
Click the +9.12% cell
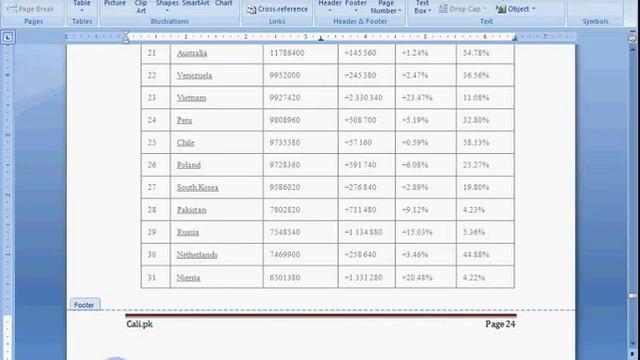[426, 210]
